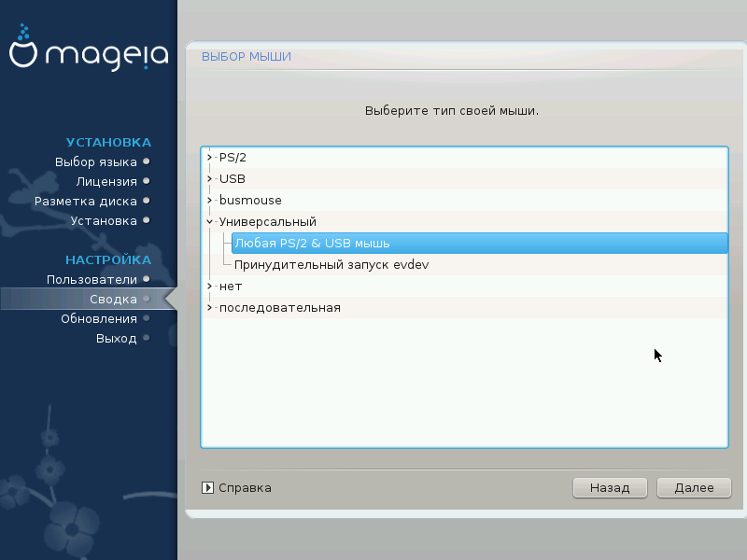Select Принудительный запуск evdev option
Image resolution: width=747 pixels, height=560 pixels.
click(x=331, y=265)
